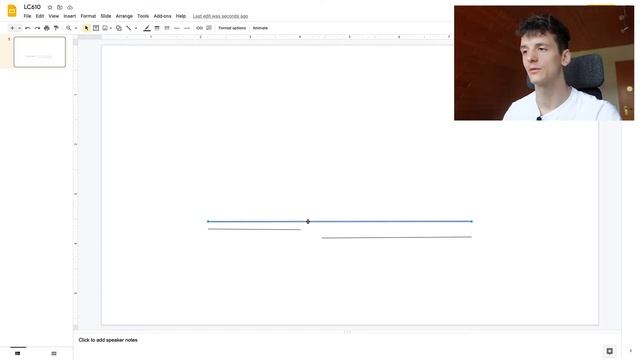The height and width of the screenshot is (360, 640).
Task: Open the 'Last edit was seconds ago' link
Action: 220,16
